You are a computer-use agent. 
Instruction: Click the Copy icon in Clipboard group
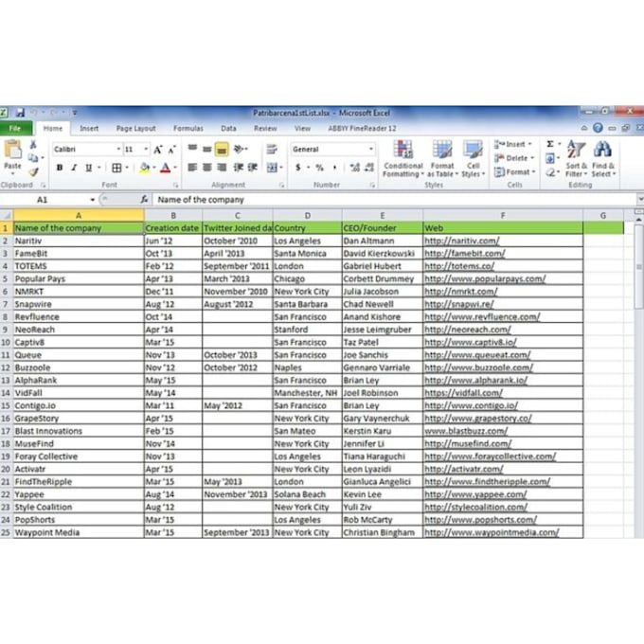tap(33, 158)
